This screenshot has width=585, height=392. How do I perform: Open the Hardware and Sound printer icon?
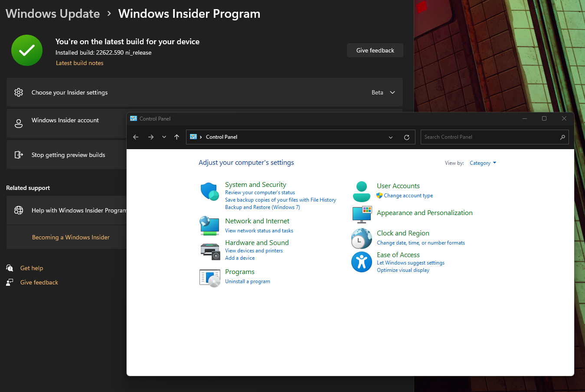click(x=210, y=251)
